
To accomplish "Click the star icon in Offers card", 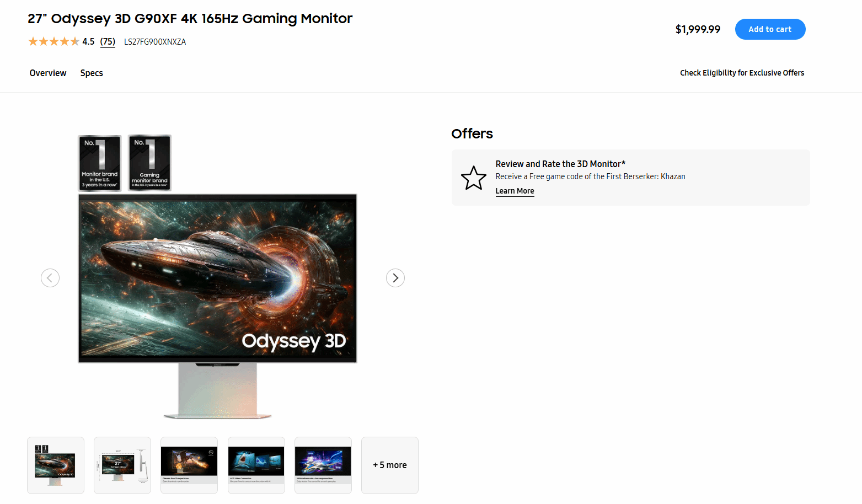I will tap(474, 178).
